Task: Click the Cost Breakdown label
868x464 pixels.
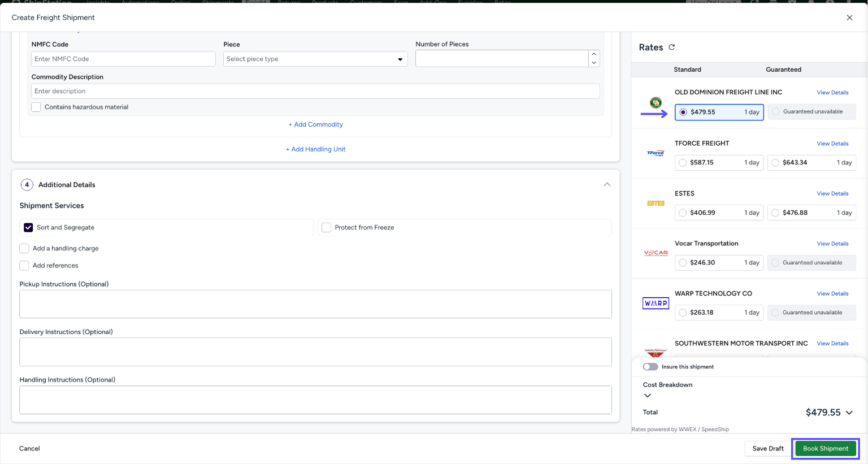Action: (x=667, y=385)
